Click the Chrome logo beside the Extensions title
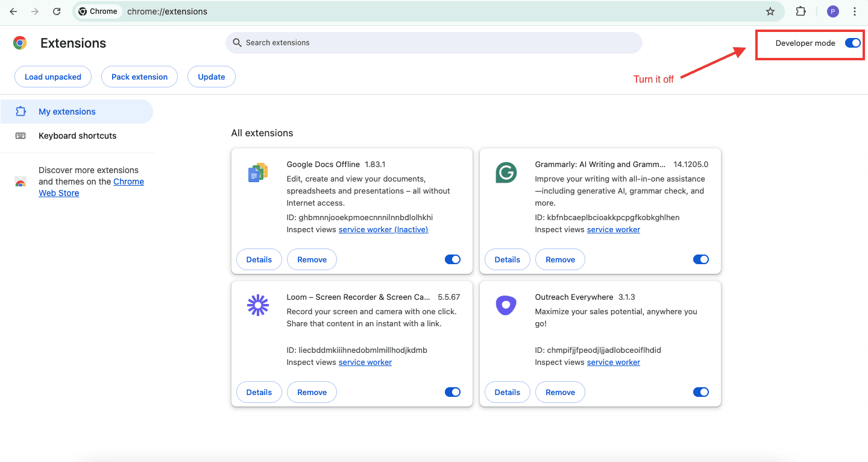 (x=20, y=43)
